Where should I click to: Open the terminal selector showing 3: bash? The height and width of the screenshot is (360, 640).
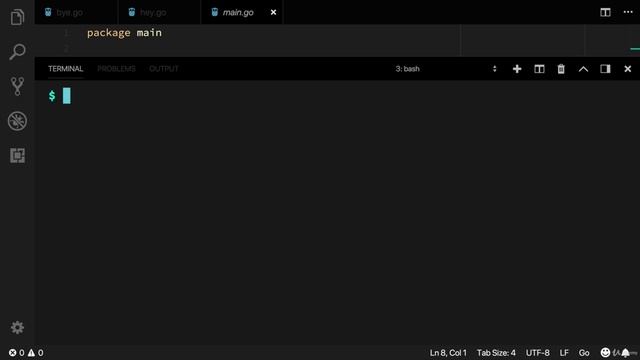[x=446, y=69]
